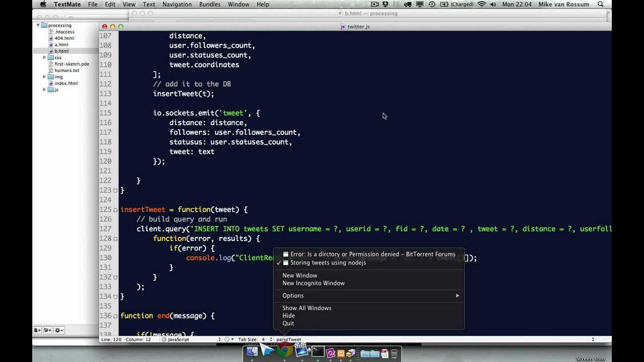Click the new file button in project drawer
Screen dimensions: 644x362
37,330
